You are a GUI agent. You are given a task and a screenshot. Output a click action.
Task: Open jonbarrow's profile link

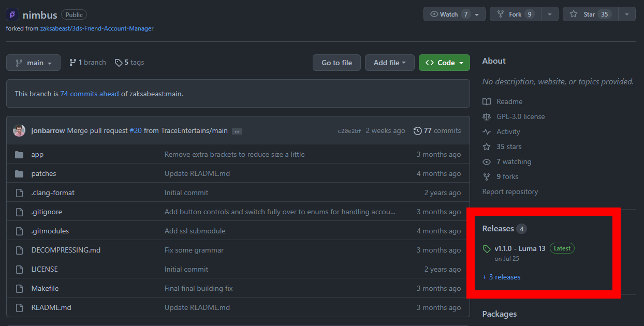click(x=48, y=130)
